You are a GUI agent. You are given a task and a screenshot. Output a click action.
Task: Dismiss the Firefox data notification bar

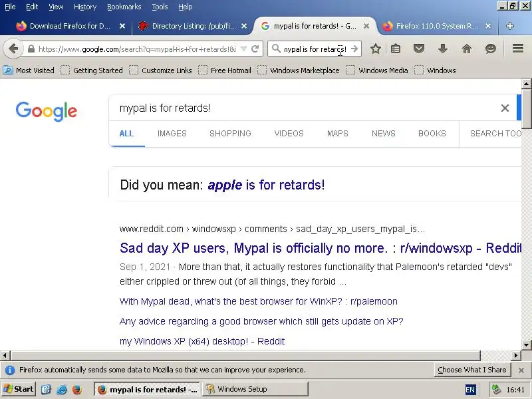(521, 370)
